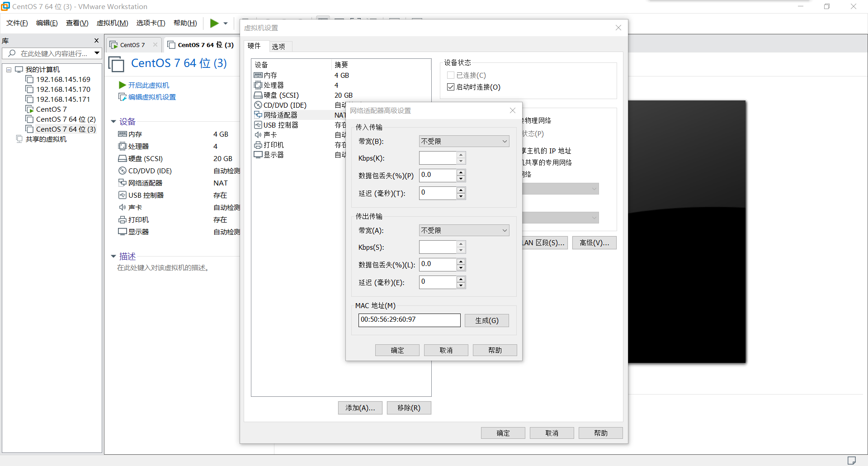Click the search magnifier icon in library
868x466 pixels.
pyautogui.click(x=12, y=53)
